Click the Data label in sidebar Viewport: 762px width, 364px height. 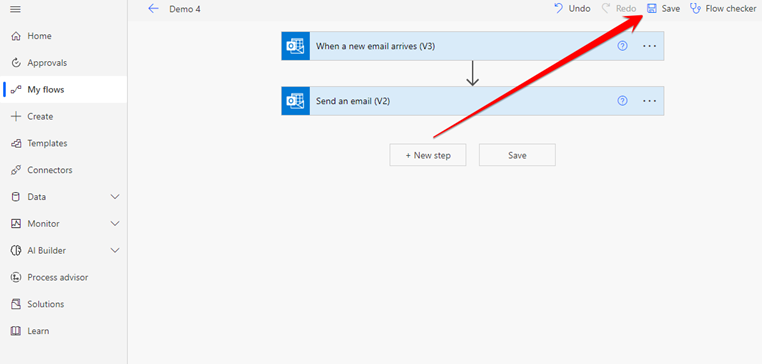[37, 197]
